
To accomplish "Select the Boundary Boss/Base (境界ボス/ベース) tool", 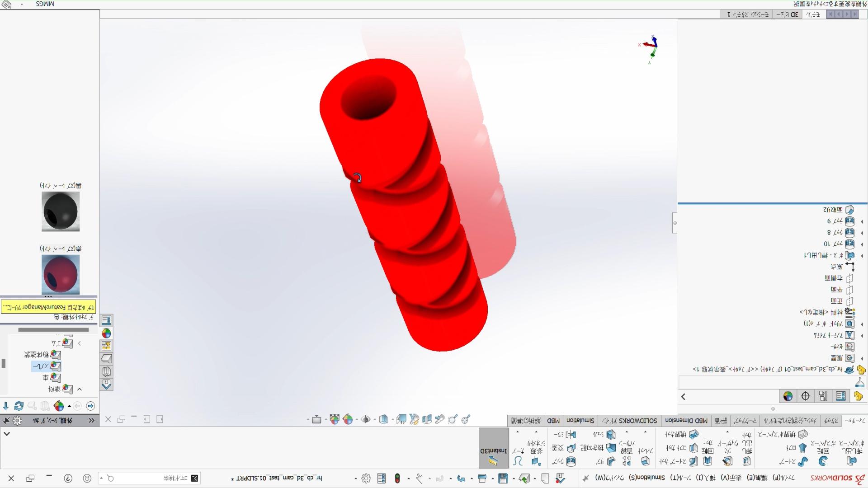I will pyautogui.click(x=783, y=434).
